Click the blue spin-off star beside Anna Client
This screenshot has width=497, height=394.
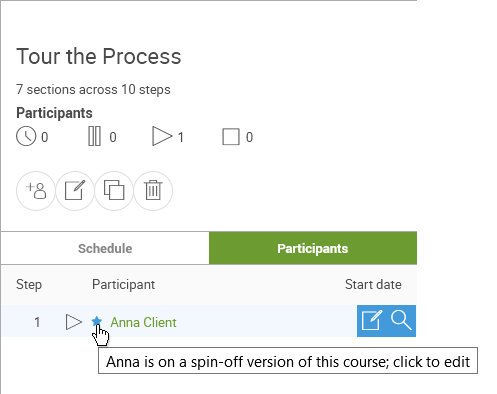[x=97, y=321]
